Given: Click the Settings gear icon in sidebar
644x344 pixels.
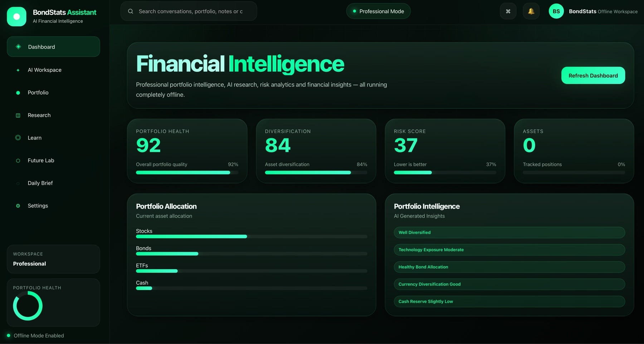Looking at the screenshot, I should [x=18, y=206].
